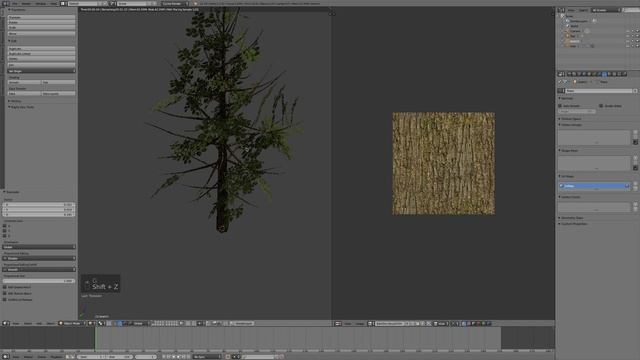The image size is (640, 360).
Task: Select the Camera item in outliner
Action: point(575,31)
